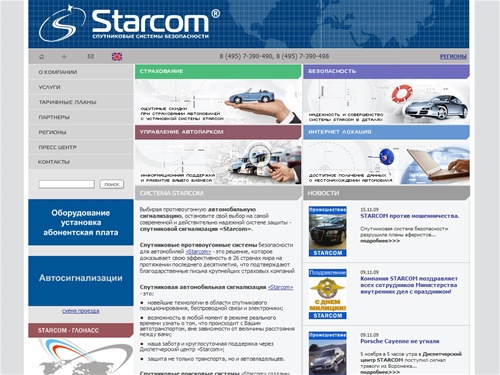Open УСЛУГИ menu item

point(81,87)
